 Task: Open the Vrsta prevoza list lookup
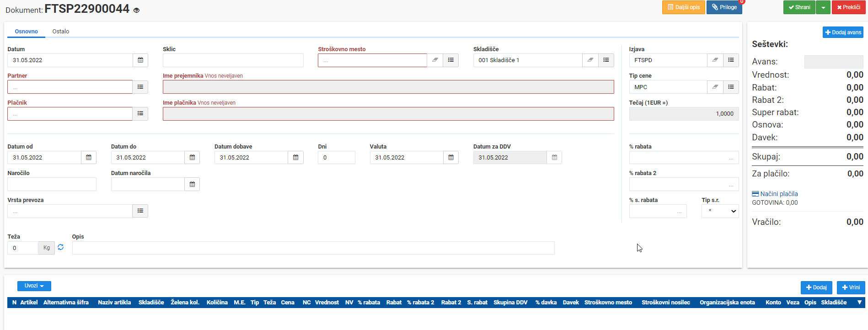[140, 211]
